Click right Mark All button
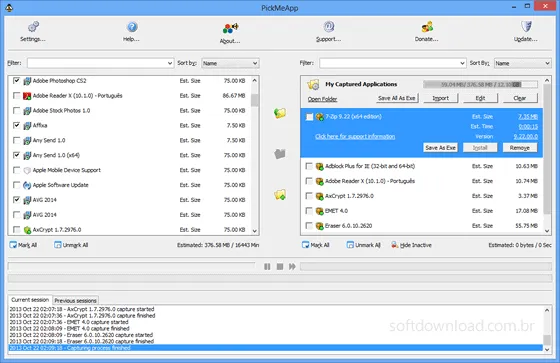 316,245
